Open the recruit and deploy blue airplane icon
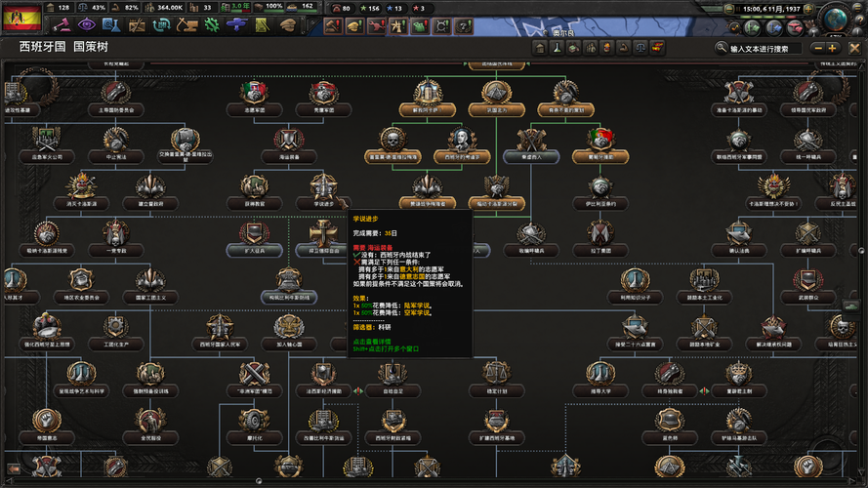Image resolution: width=868 pixels, height=488 pixels. (x=237, y=25)
